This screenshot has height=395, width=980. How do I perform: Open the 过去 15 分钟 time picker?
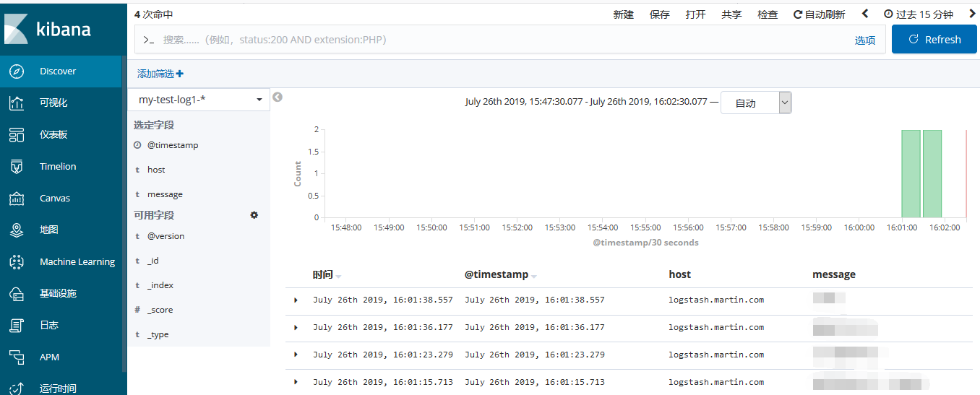[919, 14]
